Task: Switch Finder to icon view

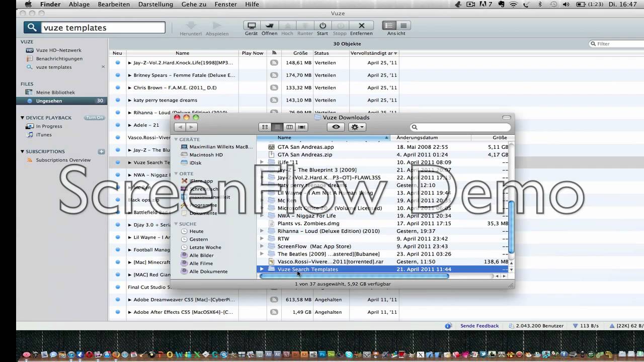Action: click(265, 127)
